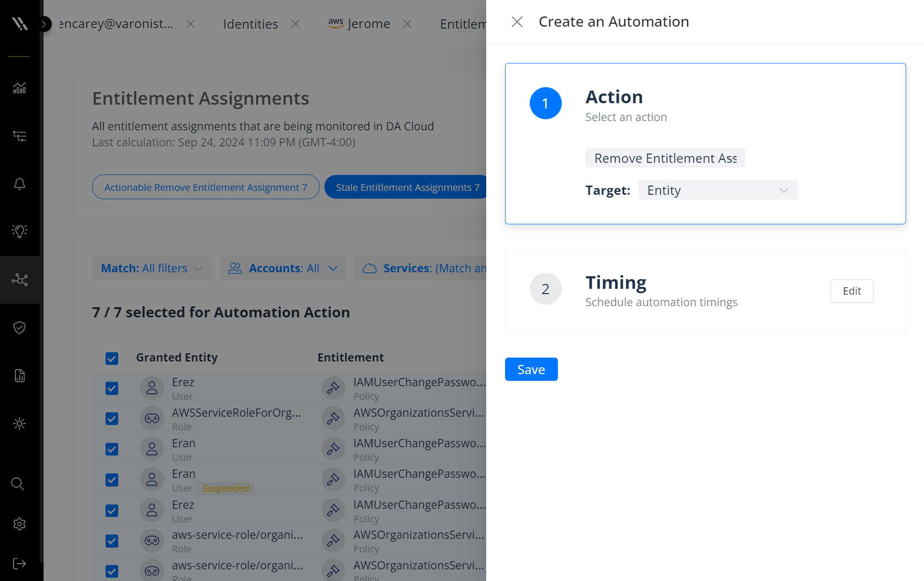The width and height of the screenshot is (924, 581).
Task: Click the role icon for AWSServiceRoleForOrg
Action: 152,419
